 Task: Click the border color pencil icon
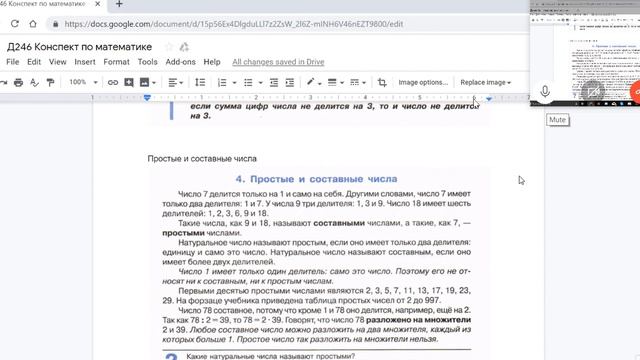click(311, 82)
